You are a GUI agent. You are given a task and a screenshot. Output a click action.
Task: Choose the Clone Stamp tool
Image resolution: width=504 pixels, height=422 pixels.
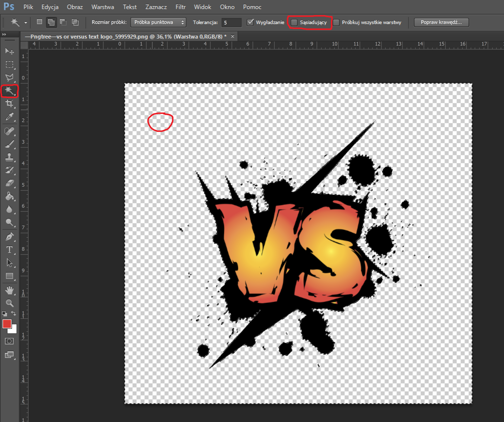[x=9, y=157]
